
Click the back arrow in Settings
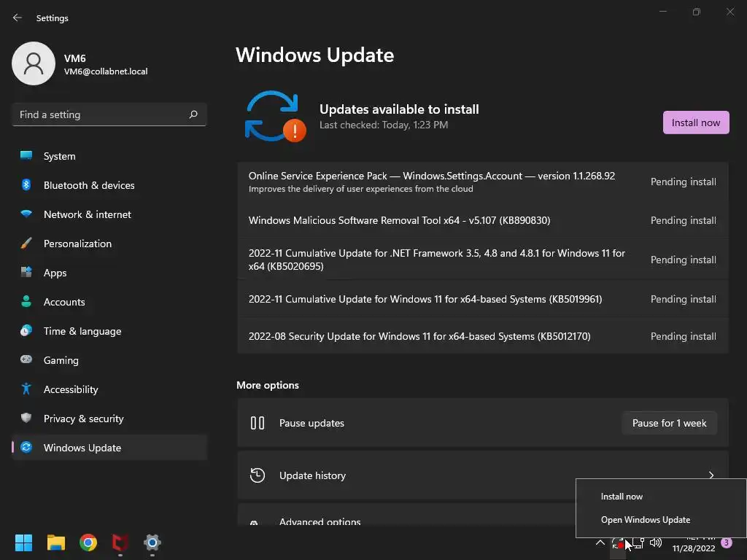[18, 17]
